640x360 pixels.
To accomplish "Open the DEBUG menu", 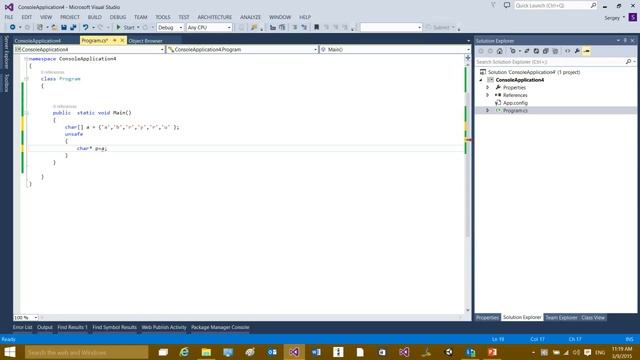I will tap(118, 17).
